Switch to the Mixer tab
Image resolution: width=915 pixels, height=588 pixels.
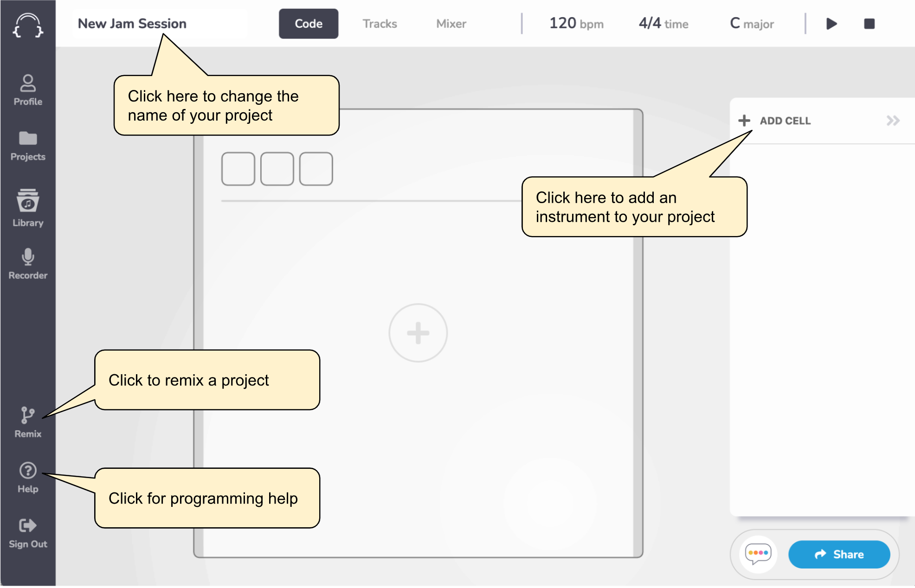point(451,24)
